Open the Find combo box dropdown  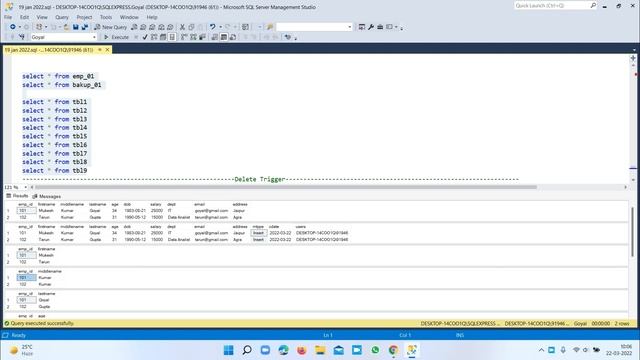pyautogui.click(x=350, y=27)
